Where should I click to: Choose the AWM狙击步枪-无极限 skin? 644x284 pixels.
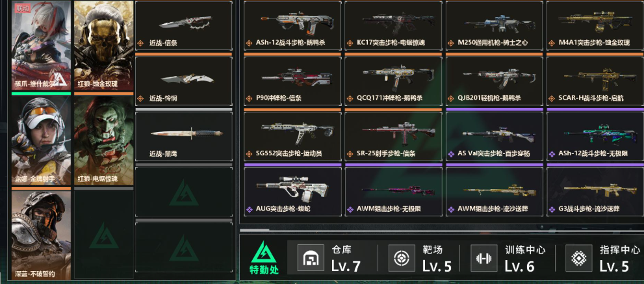tap(393, 192)
